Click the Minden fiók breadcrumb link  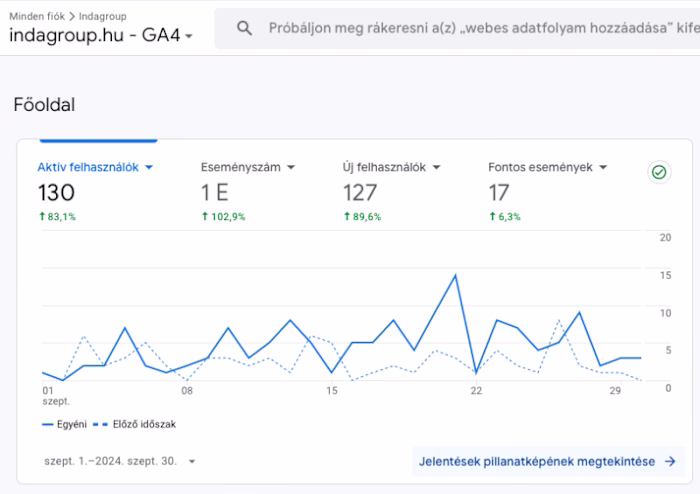point(37,17)
